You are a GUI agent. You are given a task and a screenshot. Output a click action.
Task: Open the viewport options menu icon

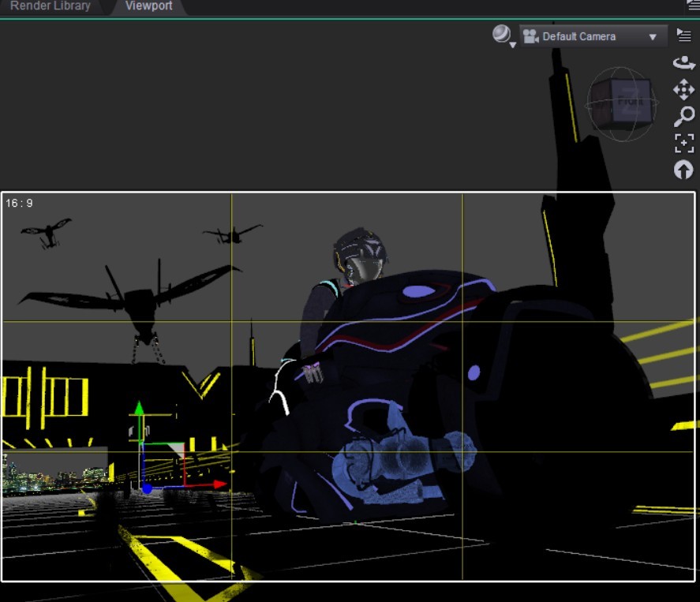coord(684,35)
